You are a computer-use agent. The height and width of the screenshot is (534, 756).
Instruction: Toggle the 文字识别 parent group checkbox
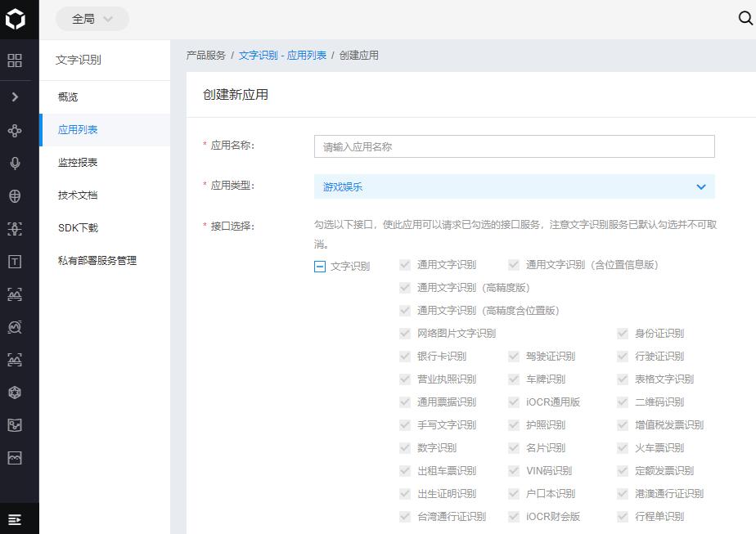pos(320,267)
